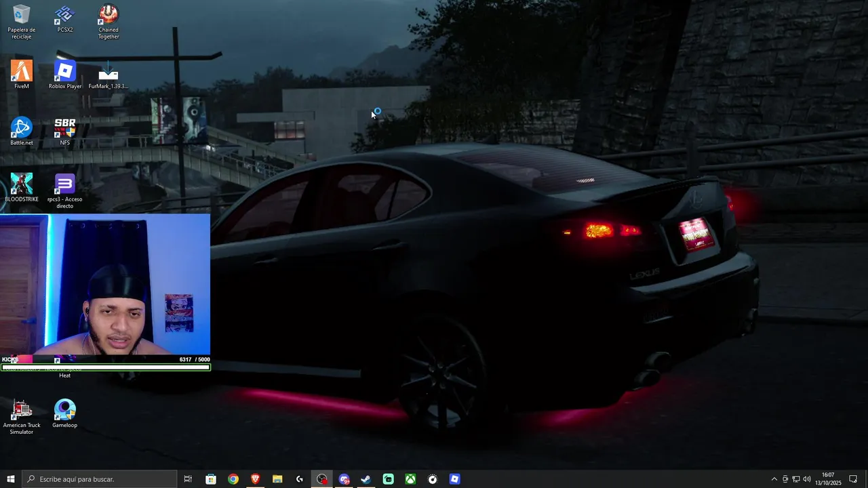Open the volume control in tray
Viewport: 868px width, 488px height.
(808, 479)
